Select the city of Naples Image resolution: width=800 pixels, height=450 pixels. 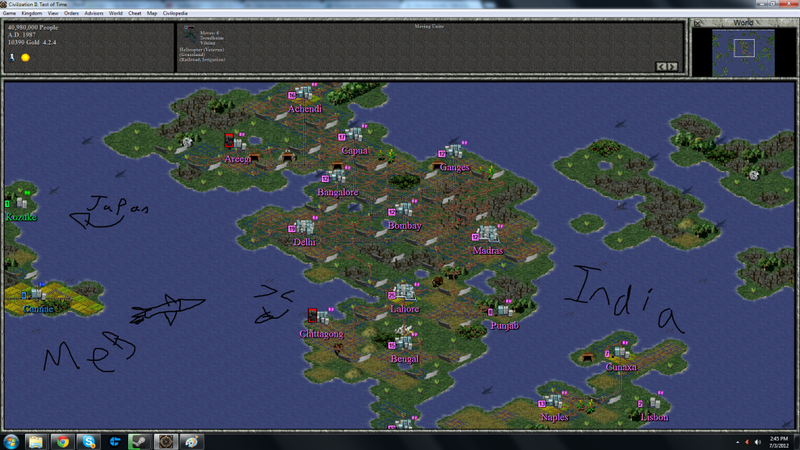(553, 401)
